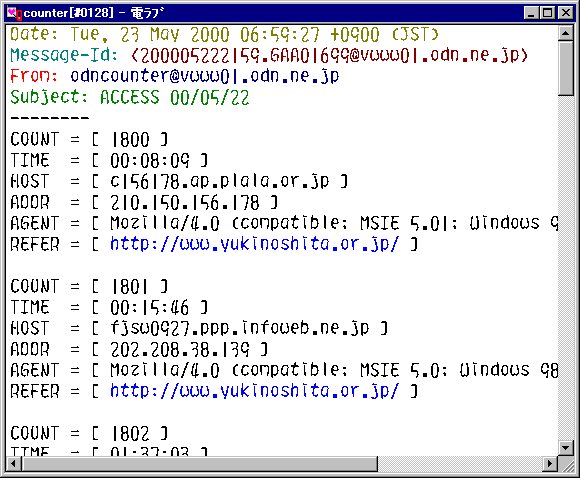Click the horizontal scrollbar left arrow
580x478 pixels.
pyautogui.click(x=14, y=463)
